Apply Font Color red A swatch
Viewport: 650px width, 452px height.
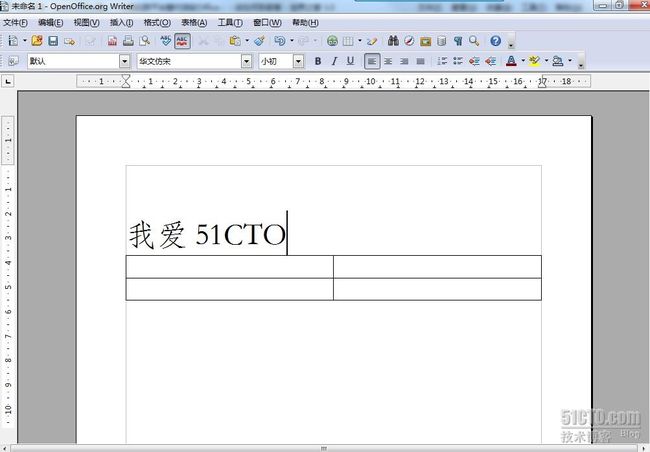[x=512, y=61]
